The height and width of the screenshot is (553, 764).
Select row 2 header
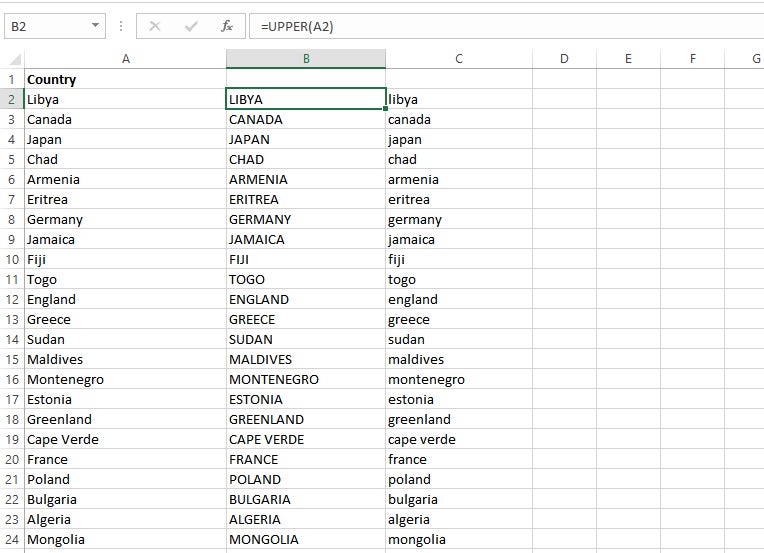(x=12, y=99)
